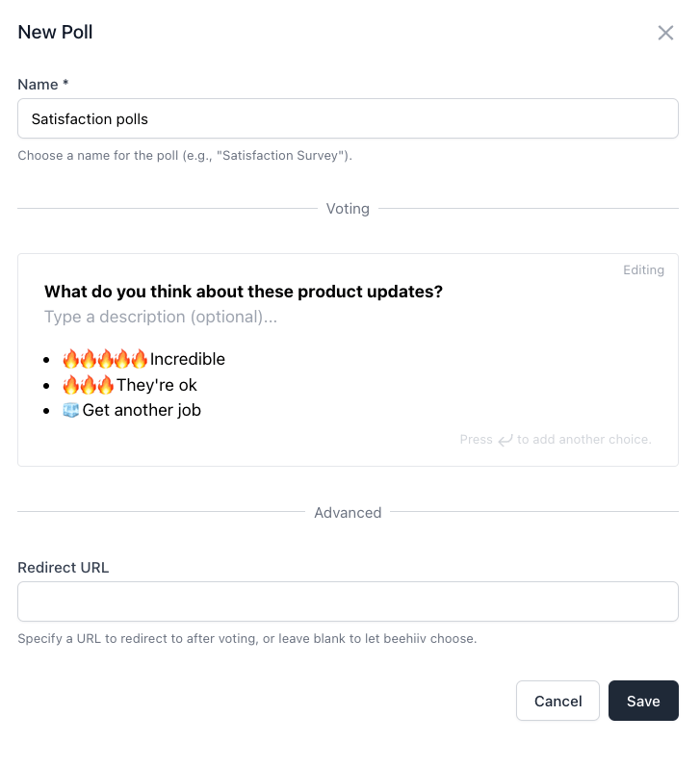Image resolution: width=700 pixels, height=767 pixels.
Task: Edit the poll question text
Action: pos(244,292)
